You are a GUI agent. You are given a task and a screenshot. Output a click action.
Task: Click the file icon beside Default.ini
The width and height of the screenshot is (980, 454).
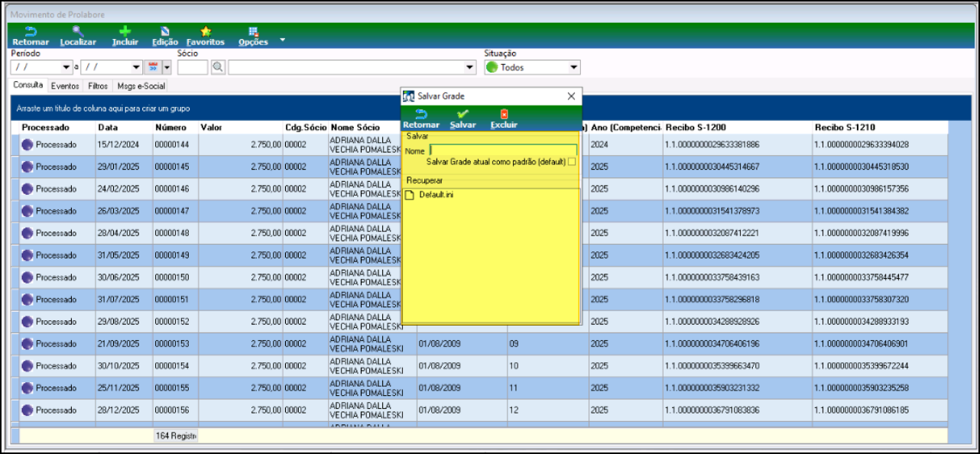[410, 196]
